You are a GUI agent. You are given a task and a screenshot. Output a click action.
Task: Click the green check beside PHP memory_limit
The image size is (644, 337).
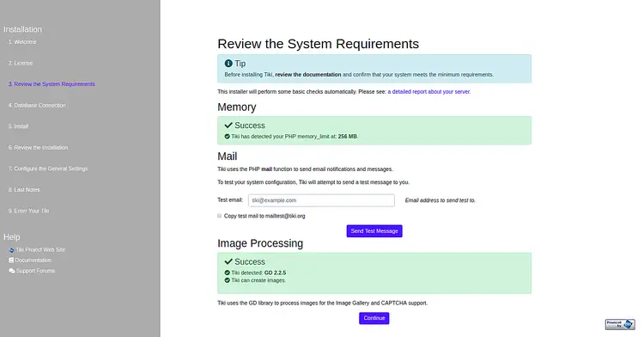228,137
